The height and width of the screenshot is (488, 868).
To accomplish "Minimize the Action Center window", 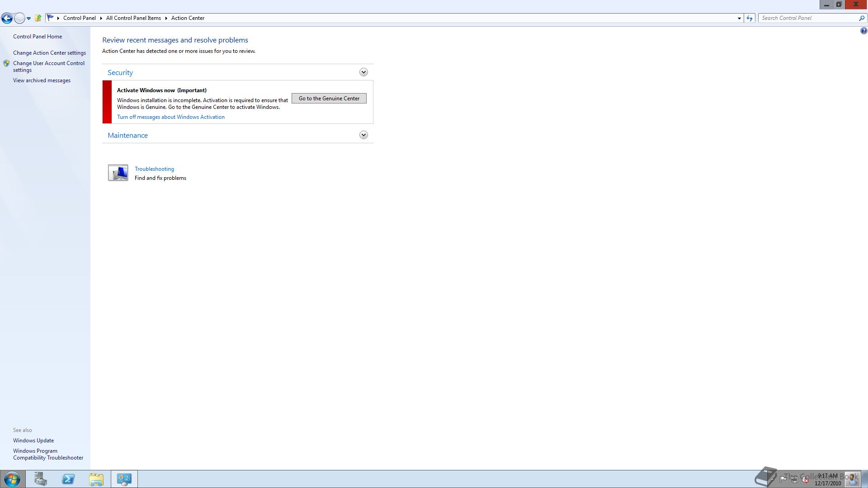I will tap(826, 5).
